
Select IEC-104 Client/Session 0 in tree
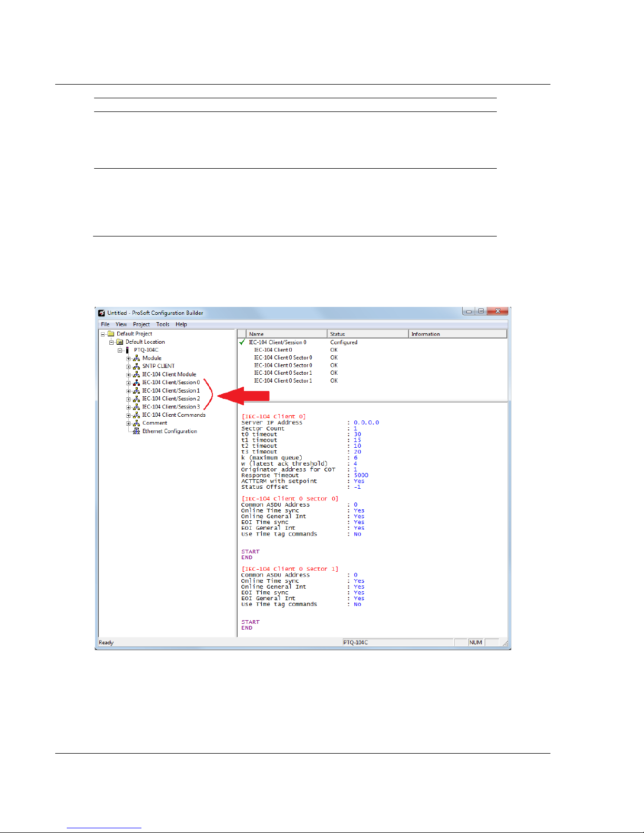pyautogui.click(x=171, y=383)
